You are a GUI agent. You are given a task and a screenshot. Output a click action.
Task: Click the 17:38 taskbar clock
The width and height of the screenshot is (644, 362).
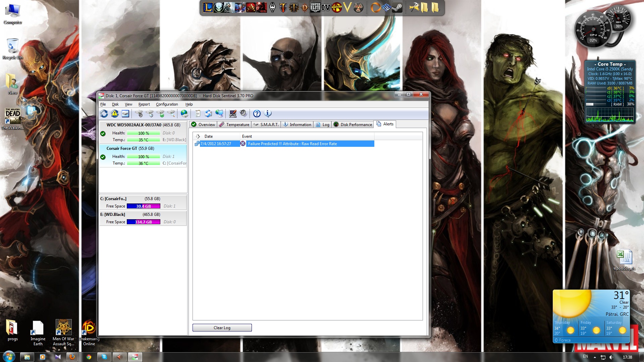coord(627,357)
